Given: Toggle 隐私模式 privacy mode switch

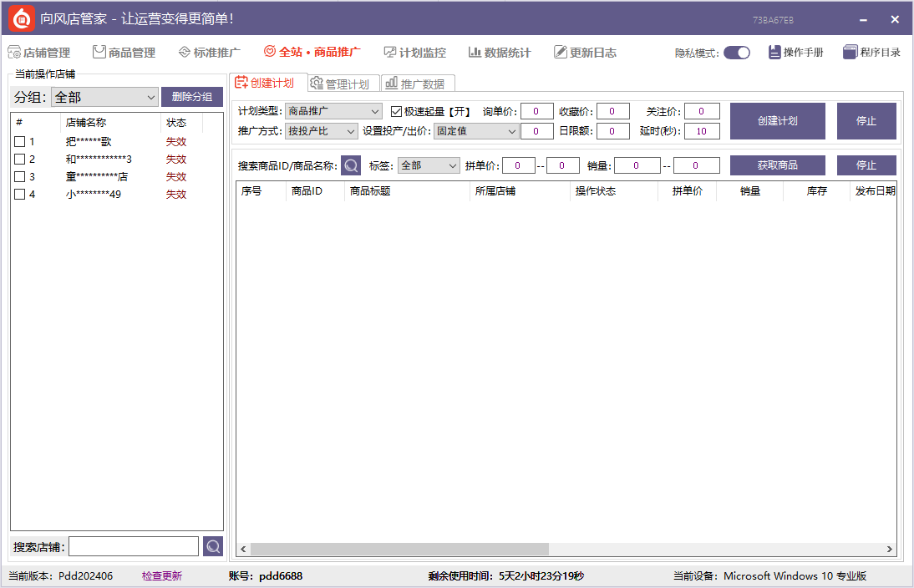Looking at the screenshot, I should [737, 53].
